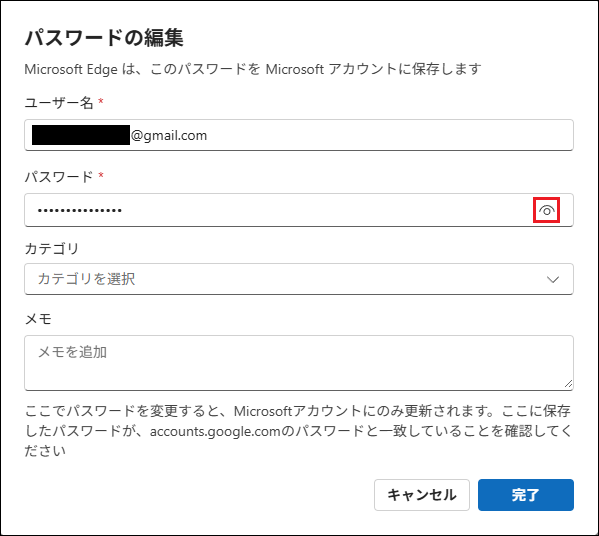
Task: Click the パスワードの編集 dialog title
Action: pyautogui.click(x=104, y=37)
